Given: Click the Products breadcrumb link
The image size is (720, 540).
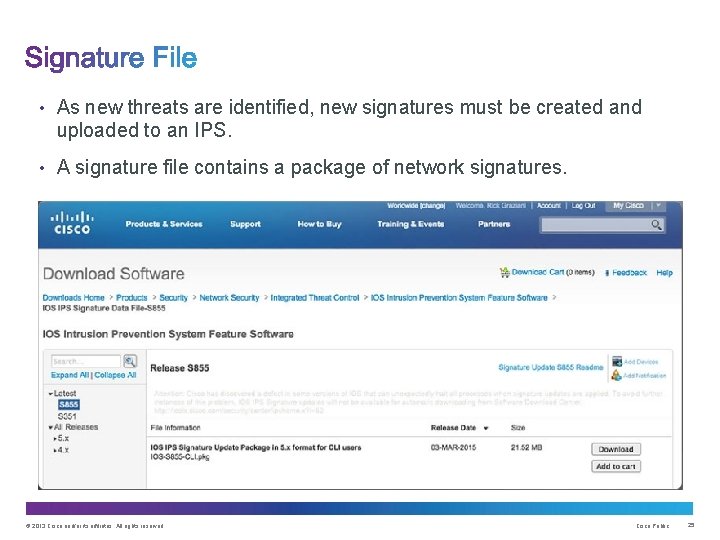Looking at the screenshot, I should point(131,298).
